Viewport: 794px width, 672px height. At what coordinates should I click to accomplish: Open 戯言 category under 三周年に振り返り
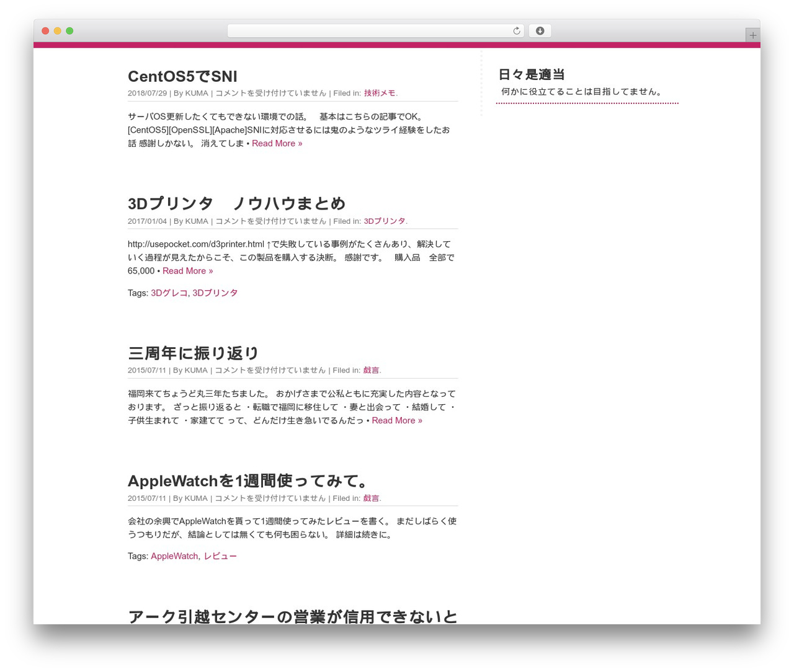[371, 370]
